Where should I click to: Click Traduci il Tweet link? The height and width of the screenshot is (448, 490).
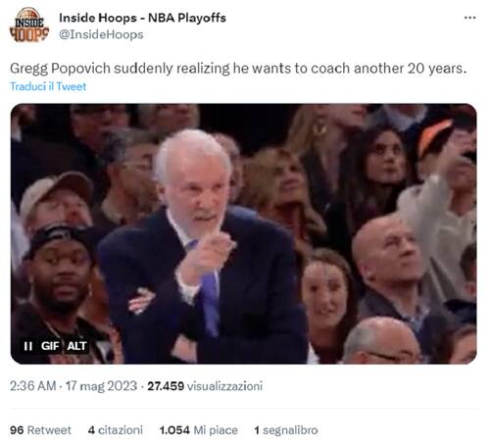point(48,86)
